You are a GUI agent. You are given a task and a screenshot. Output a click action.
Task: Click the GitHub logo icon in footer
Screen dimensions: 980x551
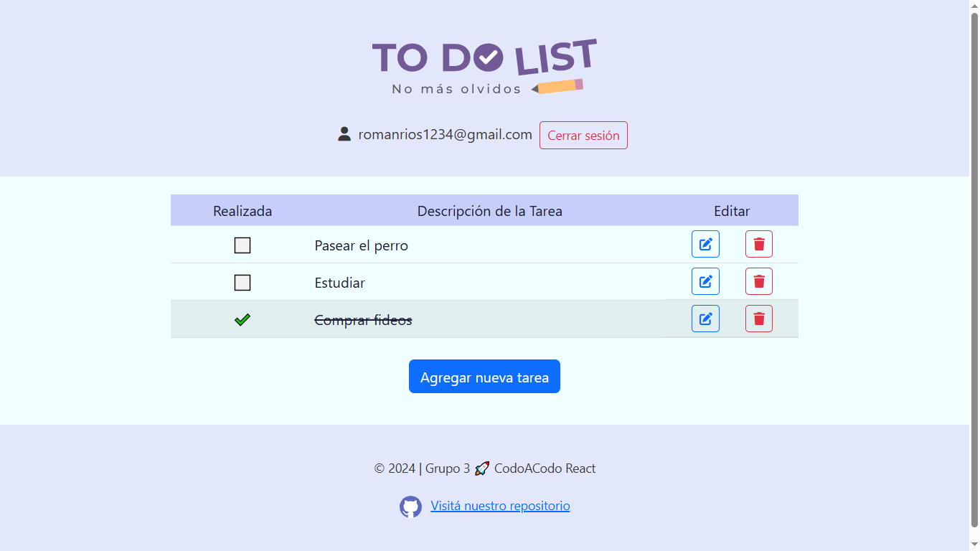coord(410,507)
